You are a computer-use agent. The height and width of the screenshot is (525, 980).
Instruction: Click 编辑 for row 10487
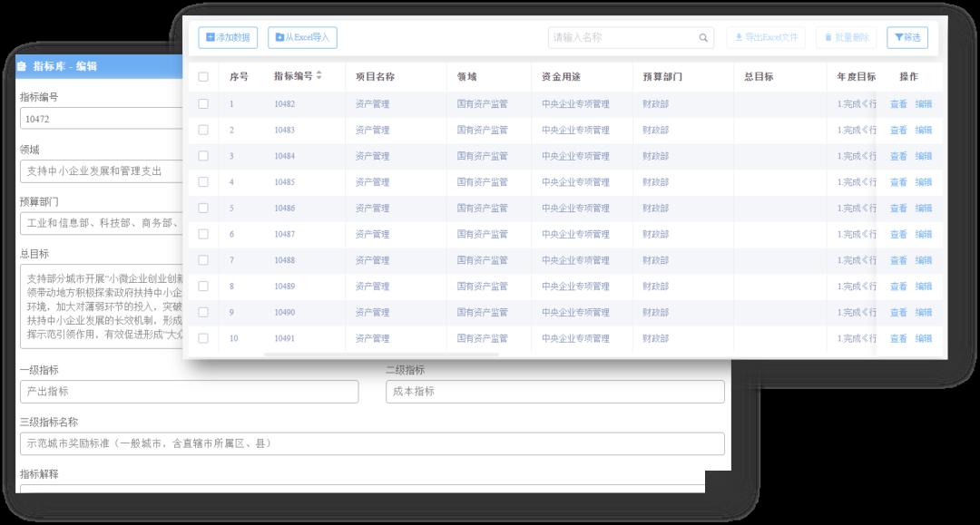point(923,235)
